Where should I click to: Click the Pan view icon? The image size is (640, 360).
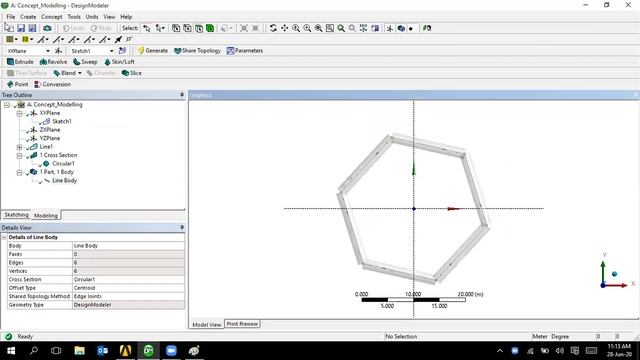(x=284, y=28)
